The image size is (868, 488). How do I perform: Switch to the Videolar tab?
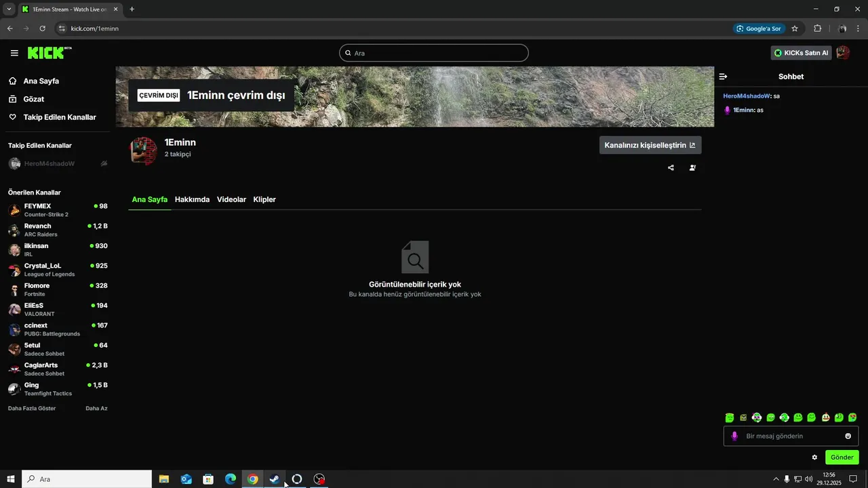click(231, 199)
